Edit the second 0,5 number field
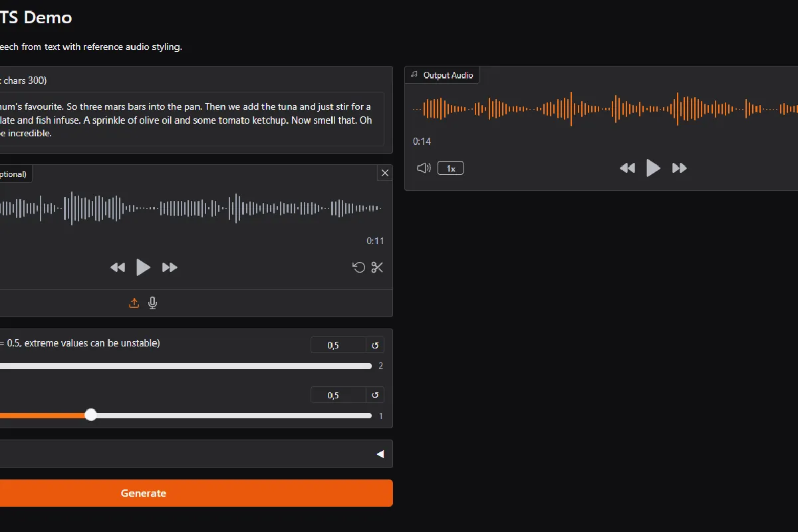This screenshot has height=532, width=798. pyautogui.click(x=338, y=395)
